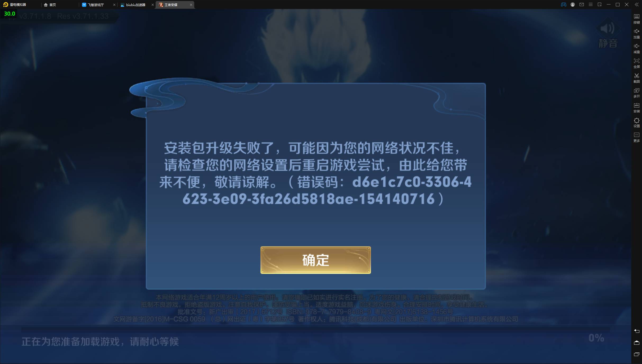The width and height of the screenshot is (642, 364).
Task: Click the Android back arrow icon
Action: (x=636, y=331)
